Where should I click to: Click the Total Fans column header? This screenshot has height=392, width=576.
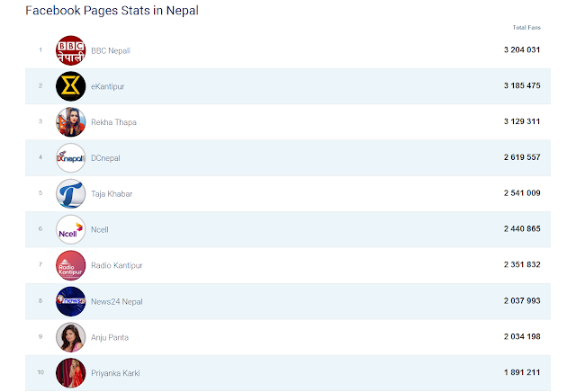(x=526, y=28)
